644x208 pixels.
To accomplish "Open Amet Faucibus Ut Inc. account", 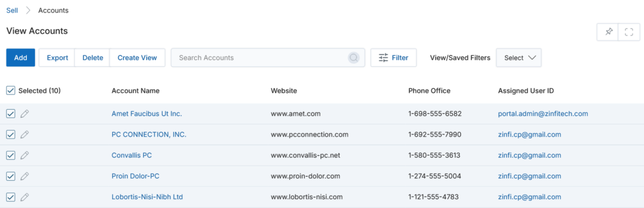I will click(x=147, y=114).
